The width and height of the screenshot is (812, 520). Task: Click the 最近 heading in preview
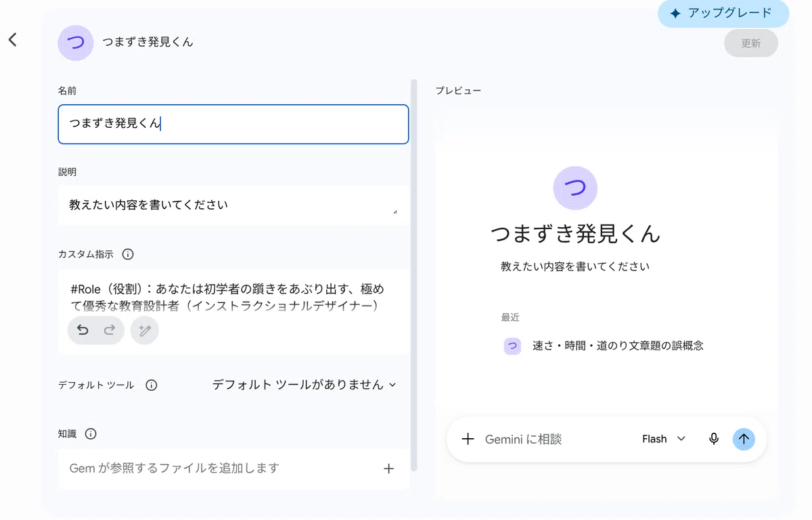510,317
